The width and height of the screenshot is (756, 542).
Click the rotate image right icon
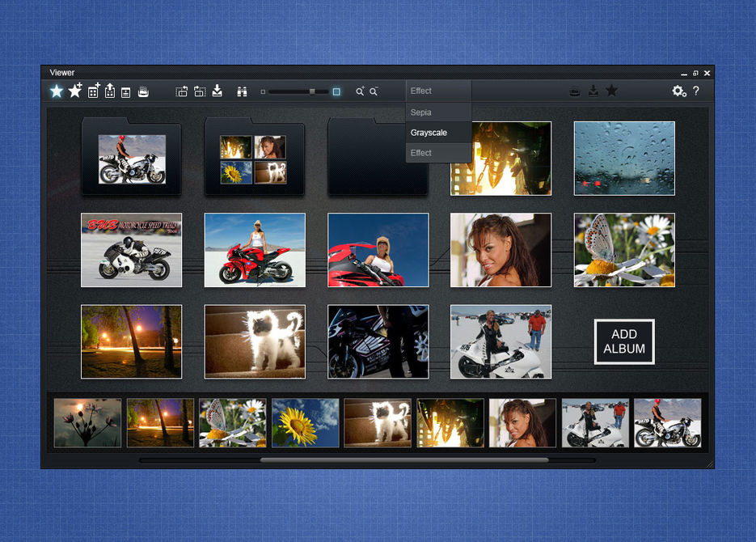pos(200,91)
